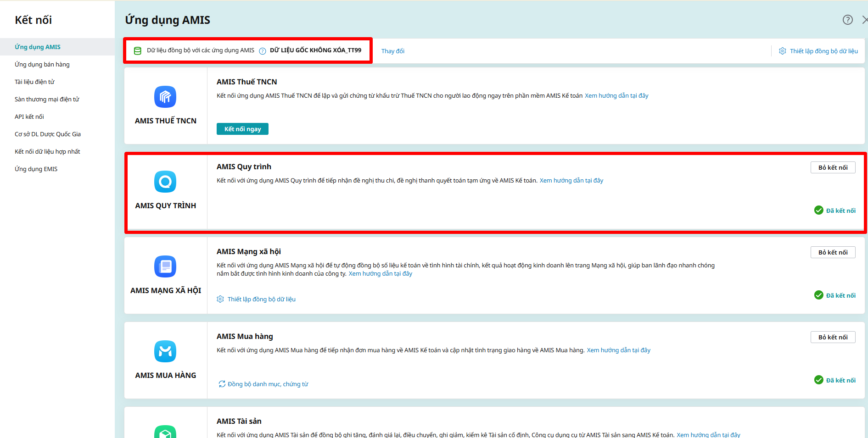Click Đã kết nối status for AMIS Mua hàng

coord(841,380)
